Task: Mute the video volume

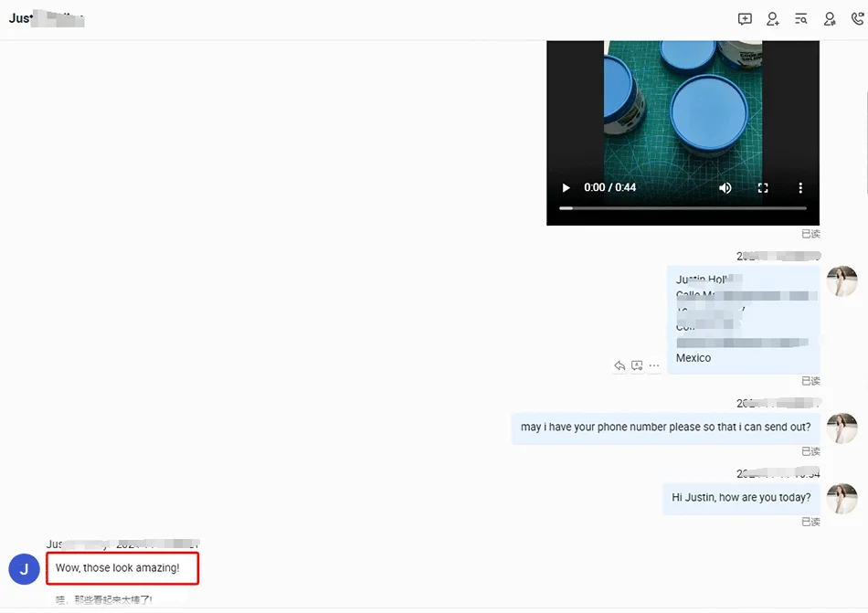Action: [725, 188]
